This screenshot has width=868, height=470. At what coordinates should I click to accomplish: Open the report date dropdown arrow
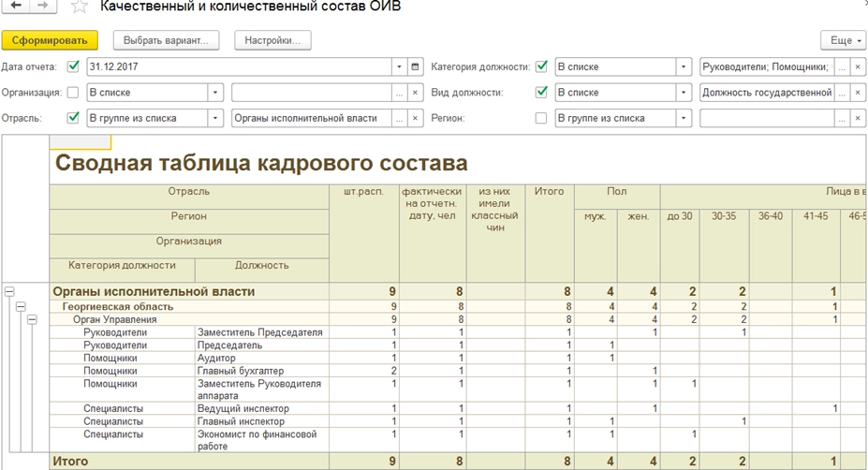pyautogui.click(x=399, y=66)
